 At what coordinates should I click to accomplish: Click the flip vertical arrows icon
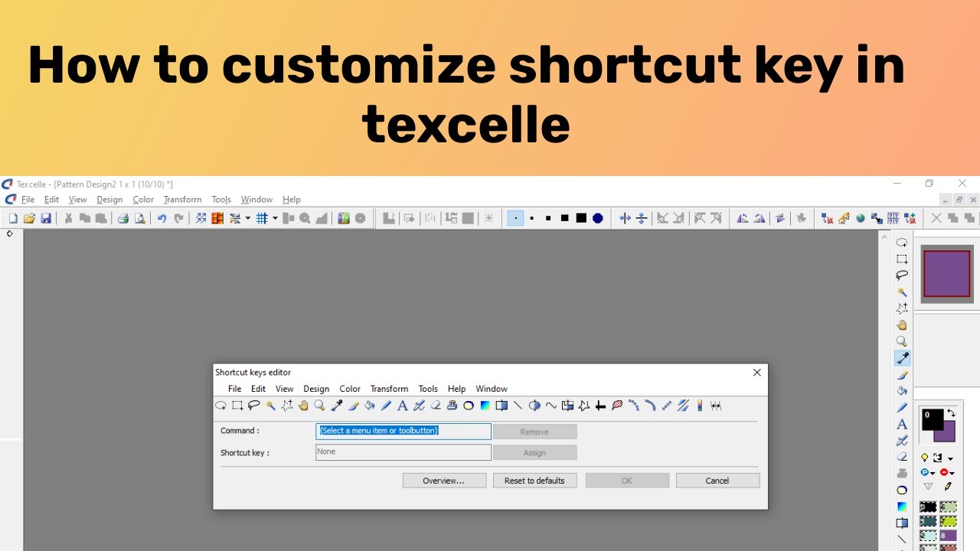coord(642,218)
